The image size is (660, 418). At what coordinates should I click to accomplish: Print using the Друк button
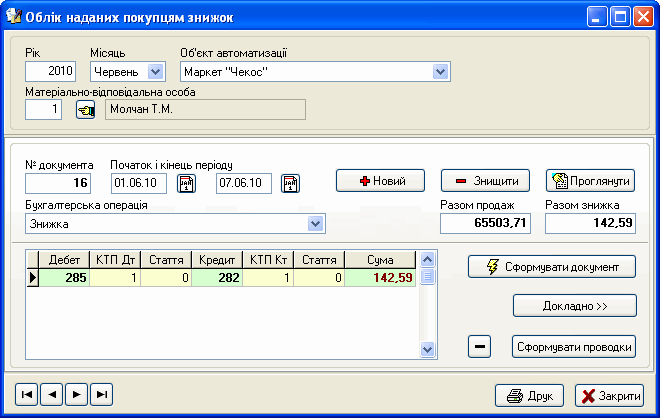[530, 396]
